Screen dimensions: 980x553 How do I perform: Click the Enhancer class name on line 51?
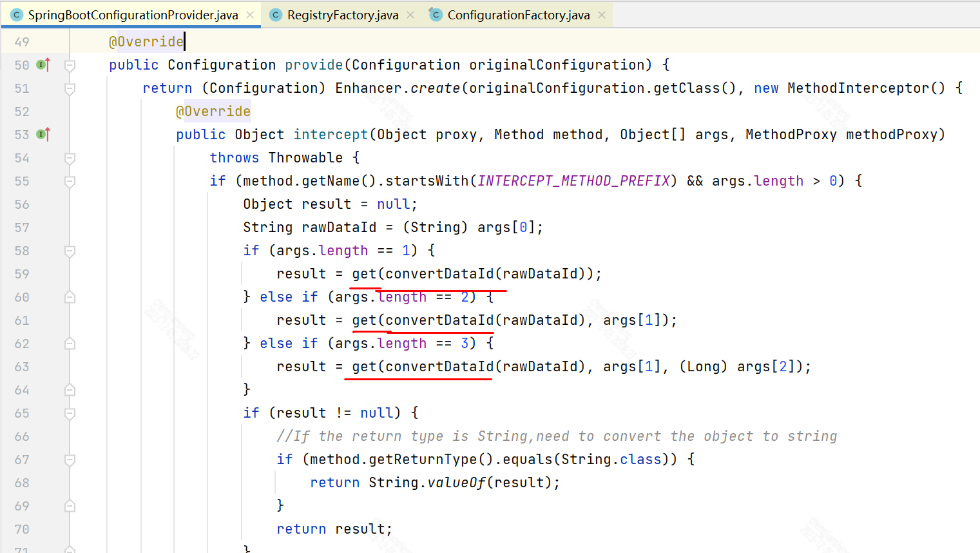tap(369, 88)
